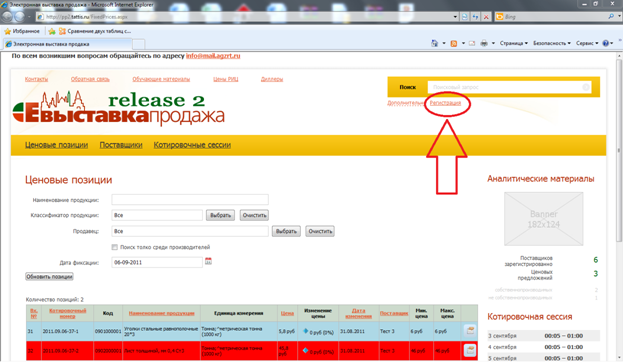Click the IE forward navigation button

click(19, 17)
